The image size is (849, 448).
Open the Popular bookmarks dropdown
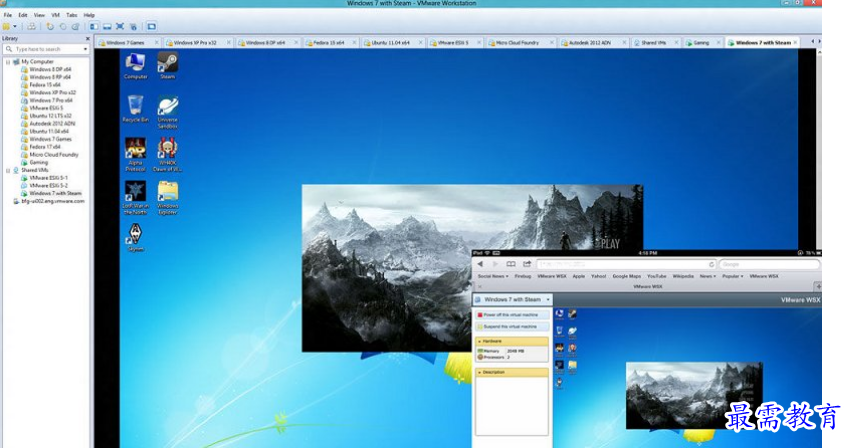(732, 276)
